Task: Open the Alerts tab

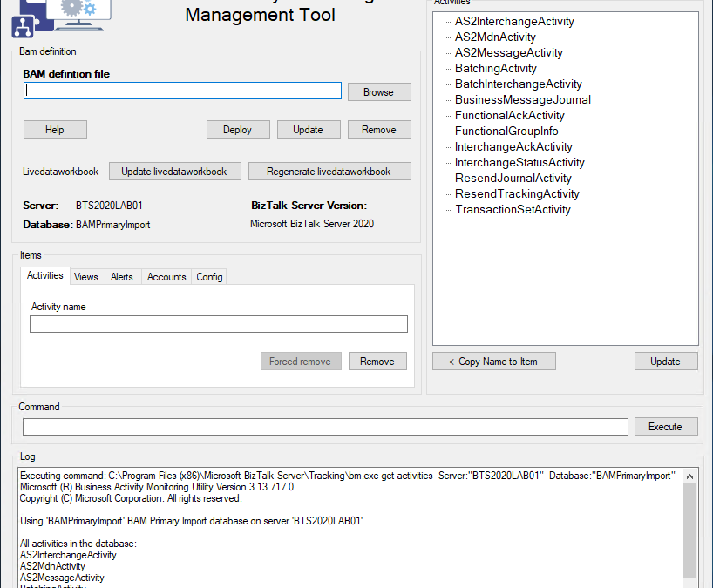Action: coord(122,277)
